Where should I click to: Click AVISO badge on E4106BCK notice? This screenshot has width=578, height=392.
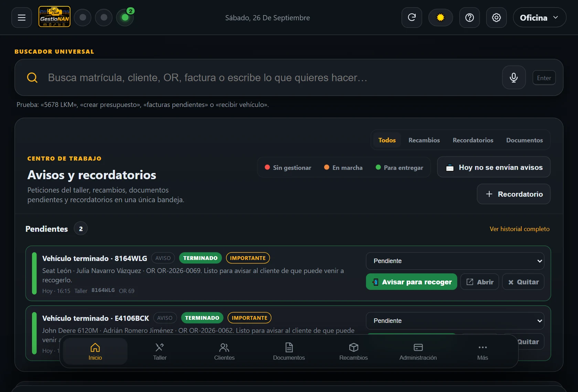[165, 318]
